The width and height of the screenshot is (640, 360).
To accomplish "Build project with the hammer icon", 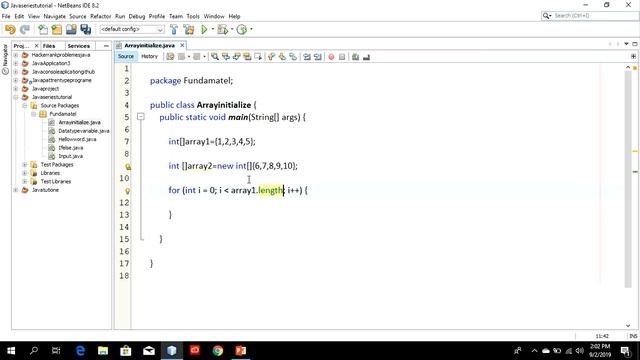I will pos(174,29).
